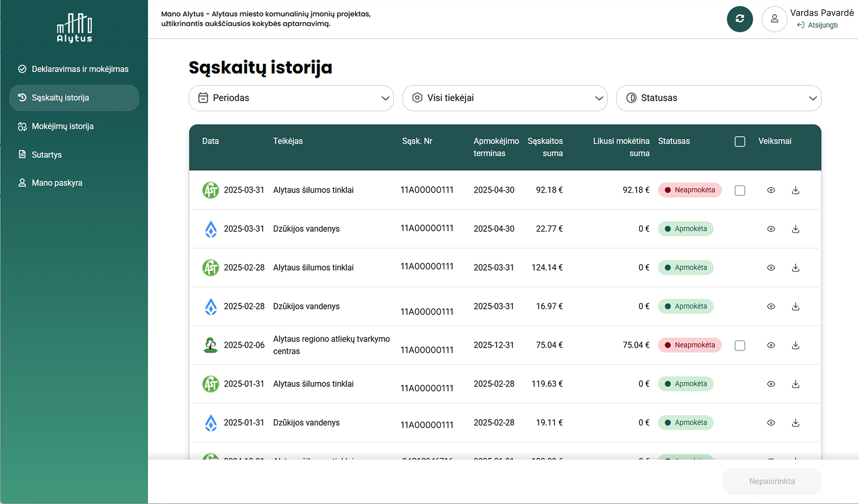Download the 92.18 € Alytaus šilumos tinklai invoice

click(x=795, y=190)
